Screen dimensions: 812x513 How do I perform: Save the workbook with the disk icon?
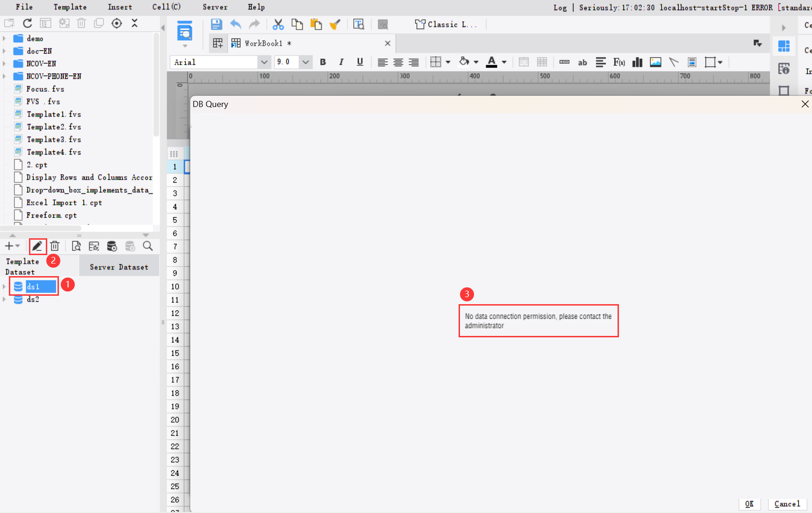pos(216,24)
